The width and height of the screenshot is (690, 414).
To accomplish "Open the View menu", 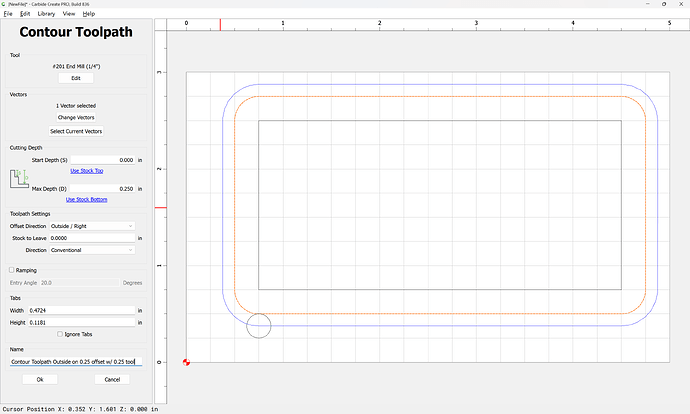I will 69,14.
